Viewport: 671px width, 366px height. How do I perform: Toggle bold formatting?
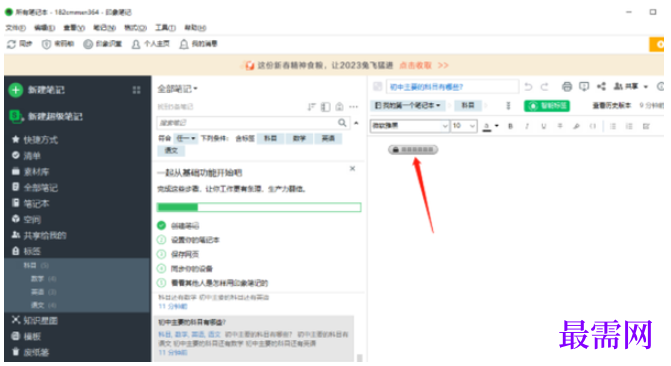tap(511, 126)
